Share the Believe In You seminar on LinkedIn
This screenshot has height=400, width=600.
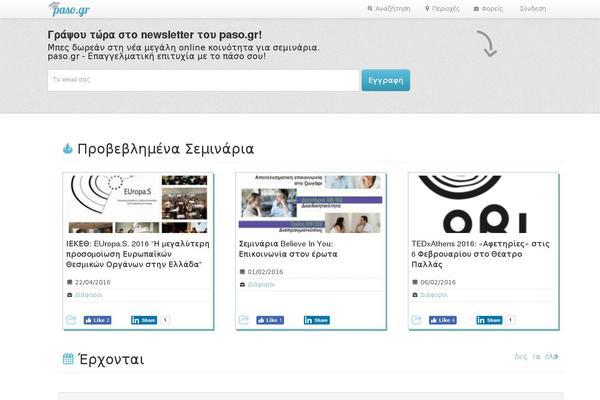pos(316,320)
